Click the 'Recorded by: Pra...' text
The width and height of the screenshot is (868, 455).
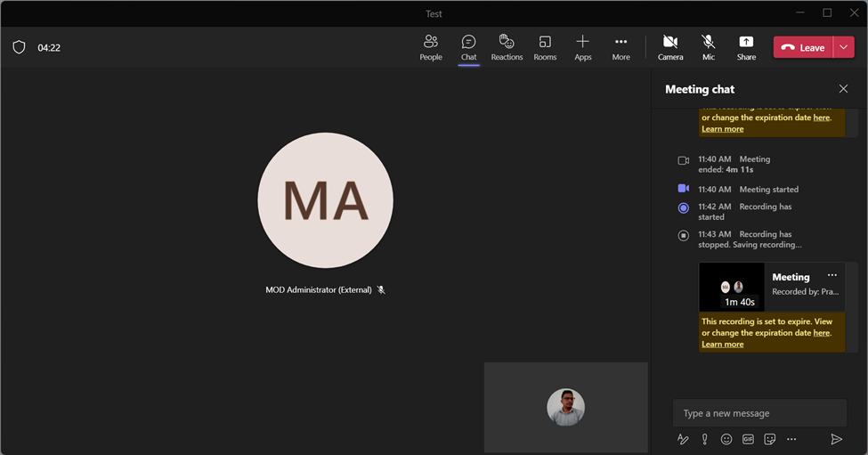coord(806,292)
